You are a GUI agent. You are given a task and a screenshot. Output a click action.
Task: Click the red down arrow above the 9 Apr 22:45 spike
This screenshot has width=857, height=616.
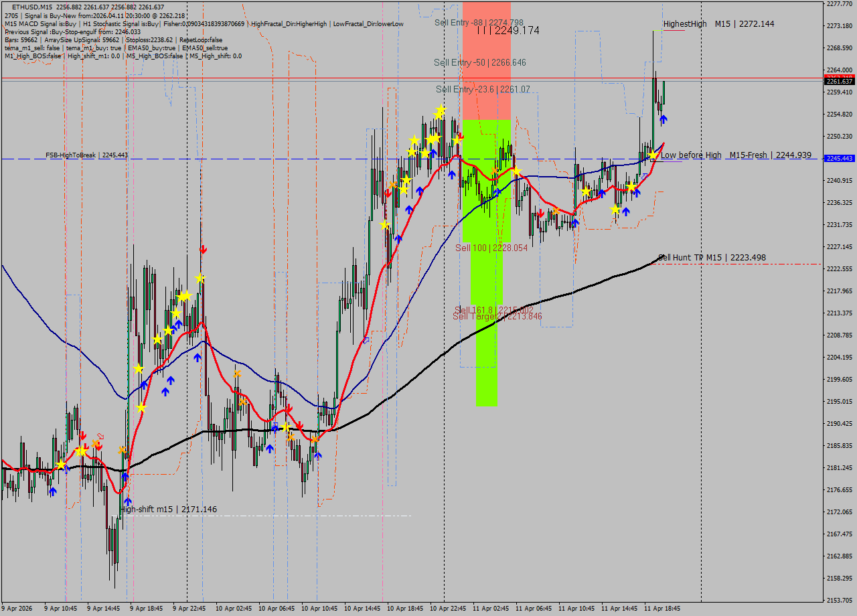pyautogui.click(x=203, y=249)
